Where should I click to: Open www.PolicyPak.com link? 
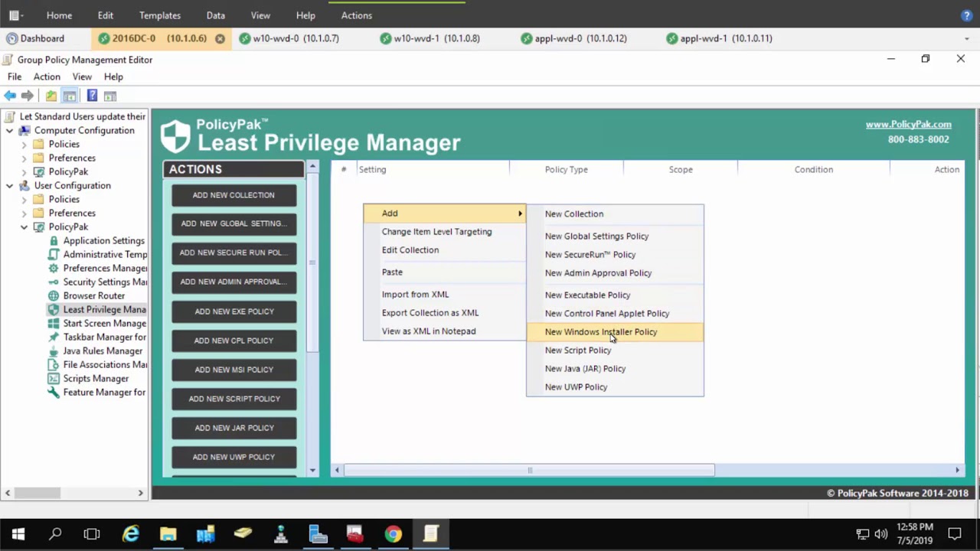908,124
